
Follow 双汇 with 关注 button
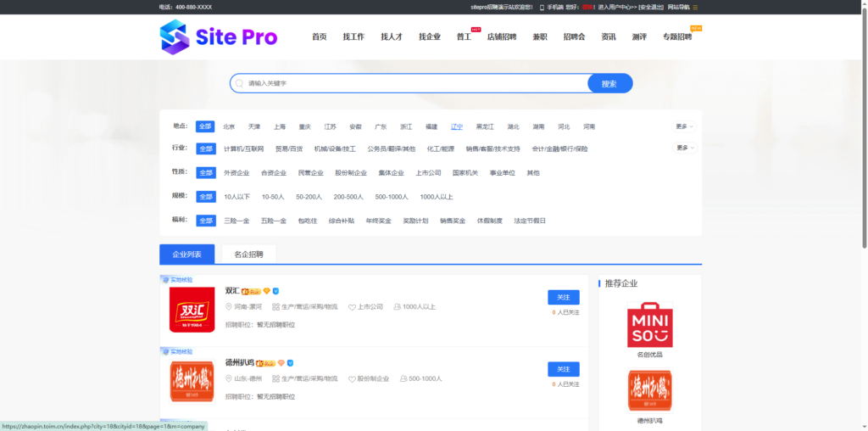[564, 298]
